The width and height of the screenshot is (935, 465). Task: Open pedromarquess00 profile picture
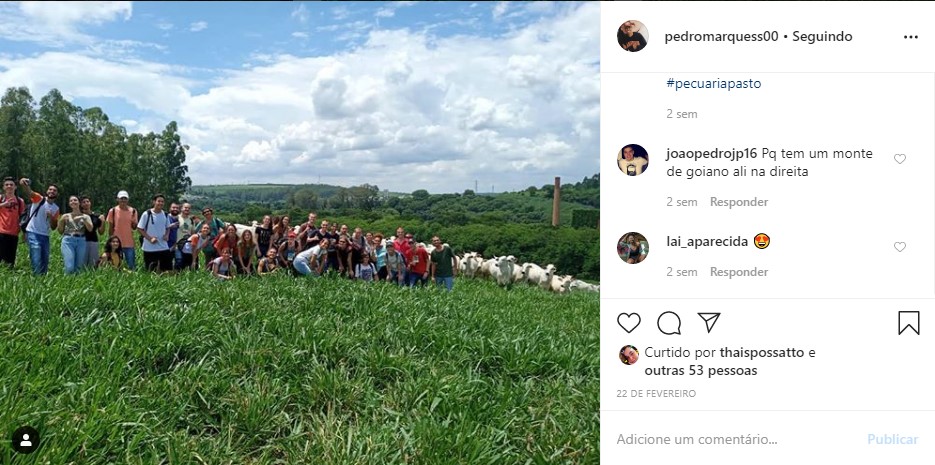pyautogui.click(x=633, y=36)
